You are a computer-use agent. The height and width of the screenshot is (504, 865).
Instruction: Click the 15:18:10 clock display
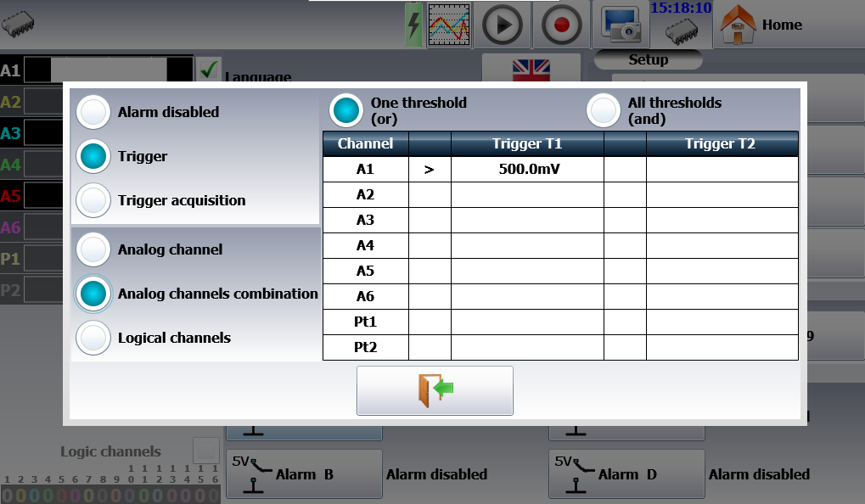point(681,8)
